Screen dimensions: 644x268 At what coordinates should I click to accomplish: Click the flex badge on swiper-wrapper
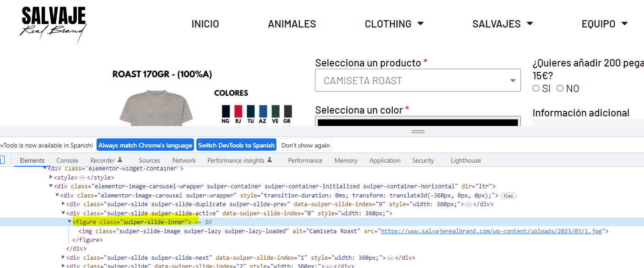(508, 196)
